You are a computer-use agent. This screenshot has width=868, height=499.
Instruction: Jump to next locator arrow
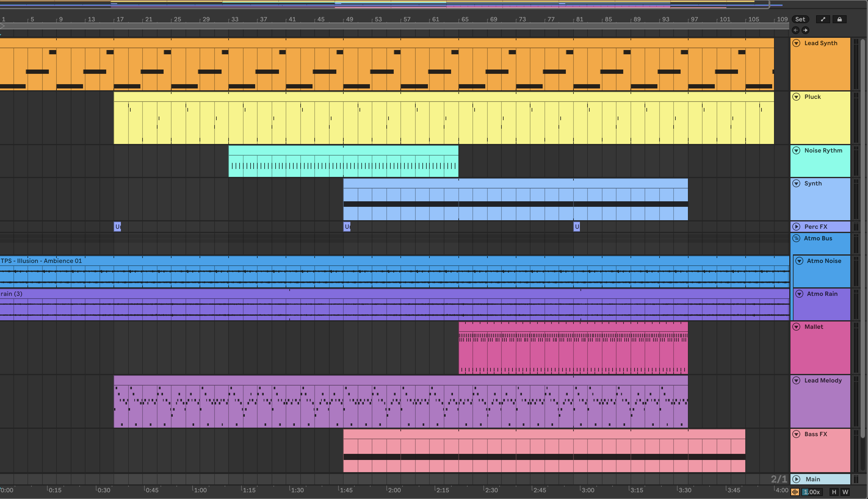pyautogui.click(x=805, y=30)
